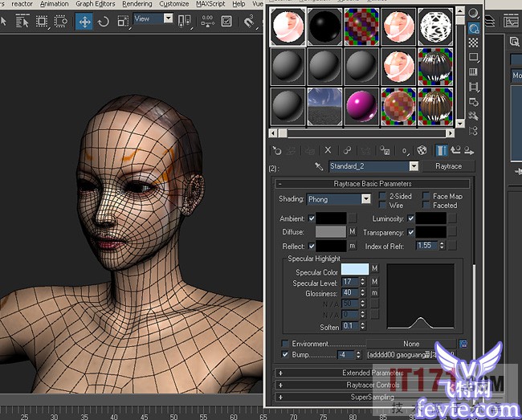Toggle the Bump map checkbox
Screen dimensions: 522x420
tap(285, 354)
